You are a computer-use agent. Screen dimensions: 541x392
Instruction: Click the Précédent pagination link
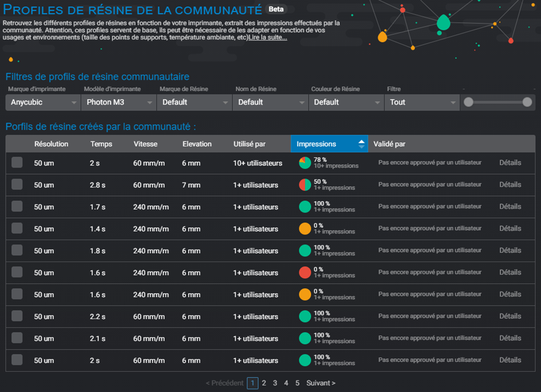click(x=224, y=383)
